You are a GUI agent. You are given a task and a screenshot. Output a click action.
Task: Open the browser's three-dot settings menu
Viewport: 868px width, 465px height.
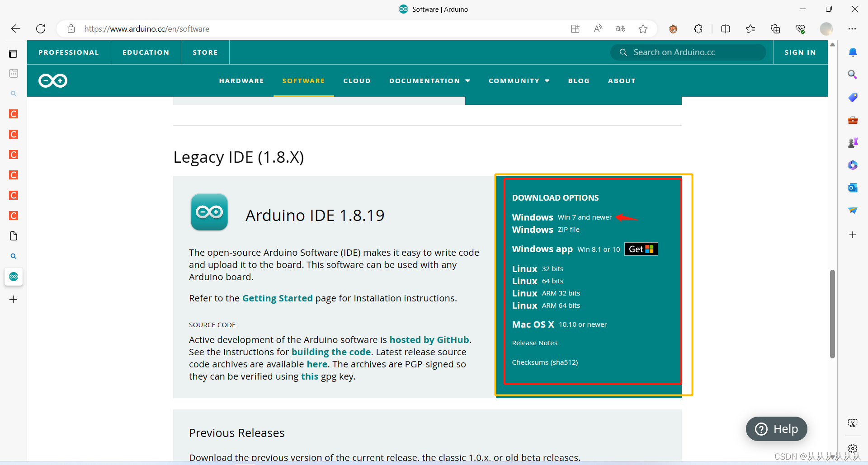[x=854, y=28]
